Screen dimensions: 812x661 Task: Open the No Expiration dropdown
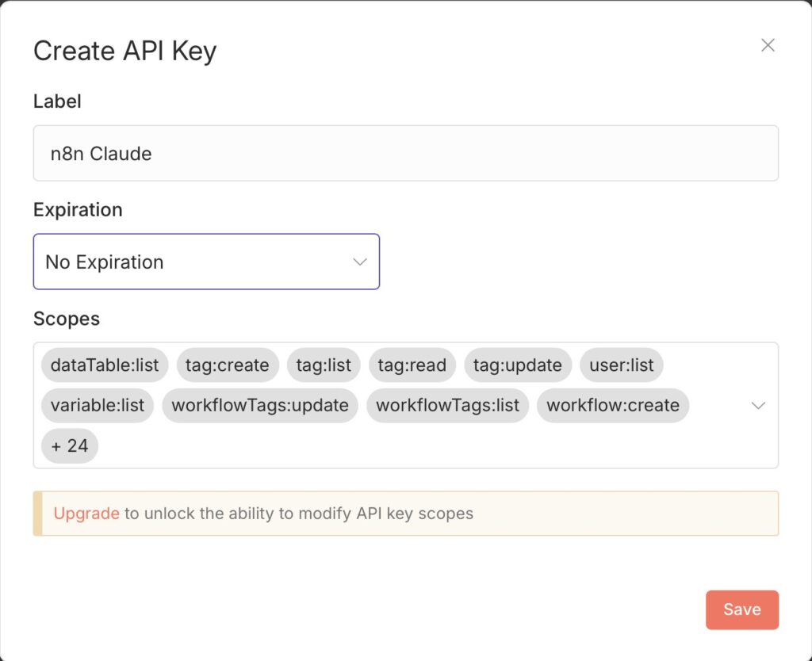point(206,262)
